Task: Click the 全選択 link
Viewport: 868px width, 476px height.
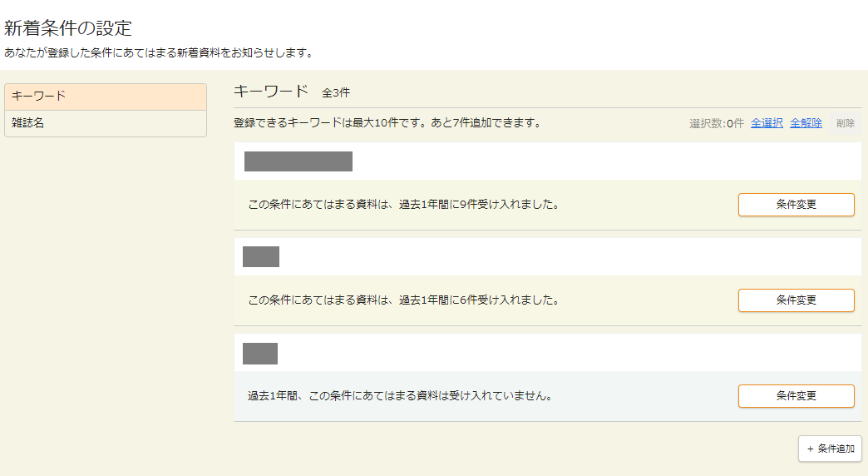Action: coord(767,123)
